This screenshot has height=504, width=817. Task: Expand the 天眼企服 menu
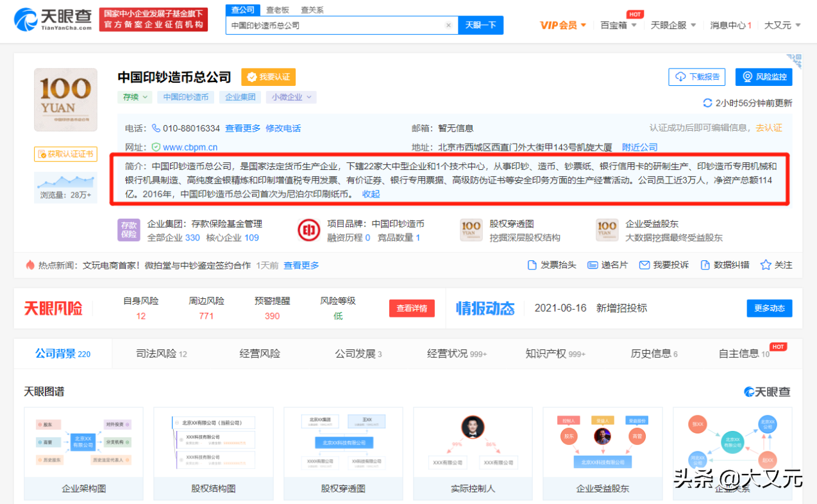click(x=673, y=25)
